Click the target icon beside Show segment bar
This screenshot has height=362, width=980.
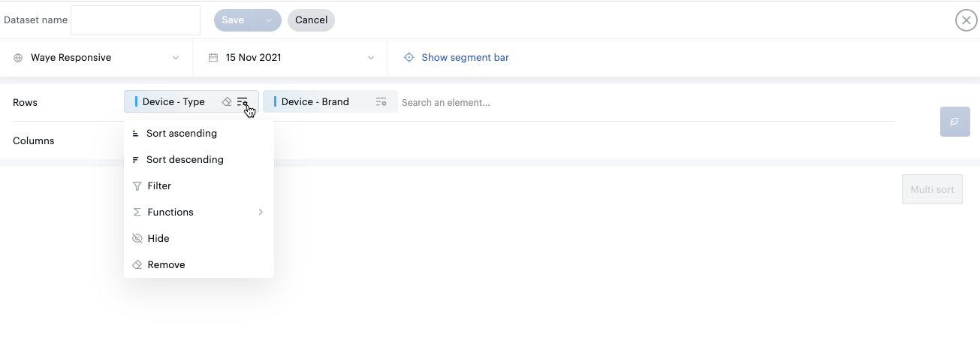pyautogui.click(x=409, y=58)
